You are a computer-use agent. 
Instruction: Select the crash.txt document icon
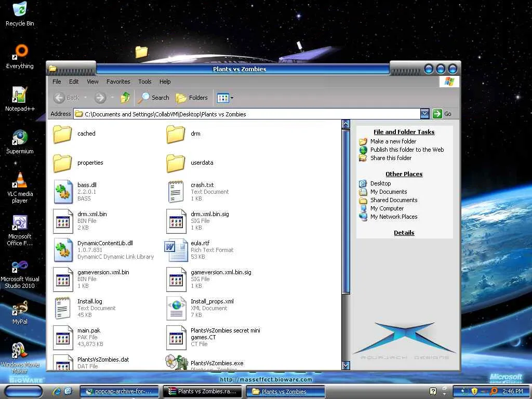176,192
